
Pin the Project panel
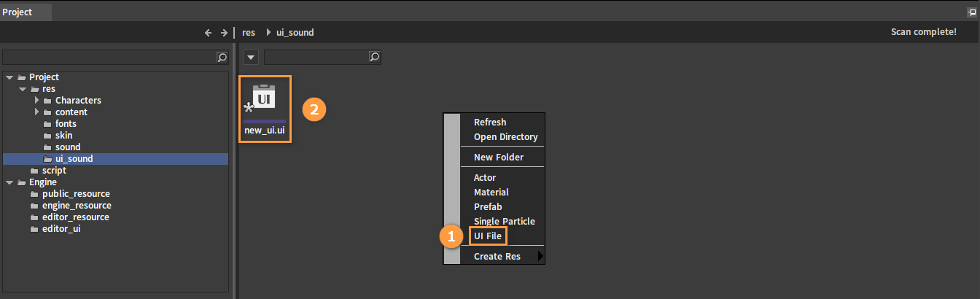coord(970,13)
